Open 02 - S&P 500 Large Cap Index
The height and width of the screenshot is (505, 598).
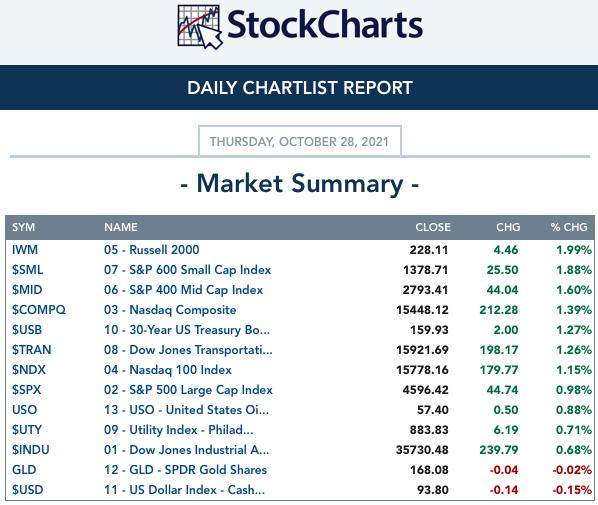[x=188, y=390]
